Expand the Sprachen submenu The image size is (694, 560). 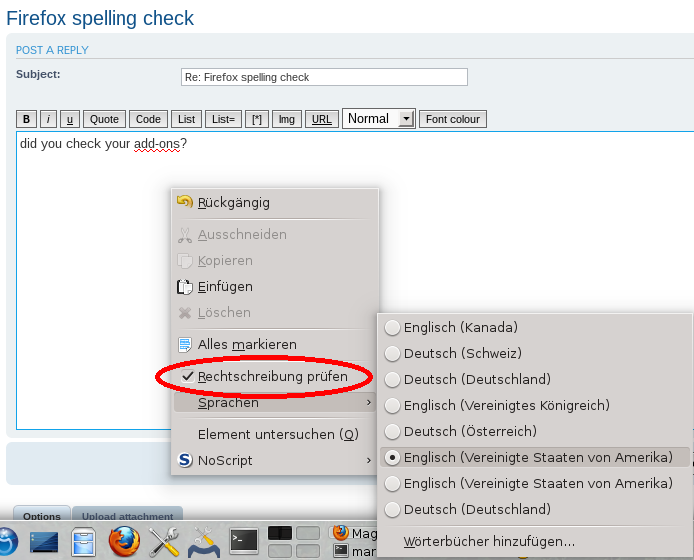point(275,402)
